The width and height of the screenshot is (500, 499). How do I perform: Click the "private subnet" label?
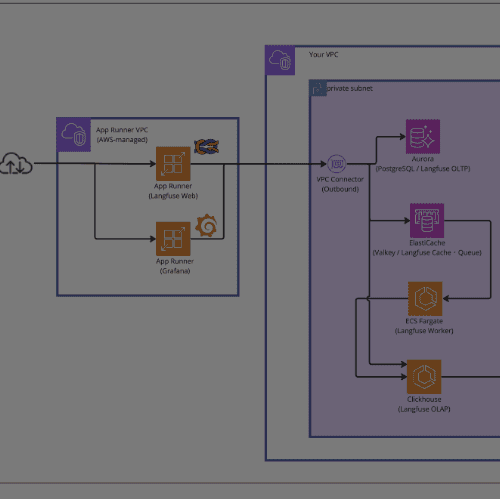(349, 88)
